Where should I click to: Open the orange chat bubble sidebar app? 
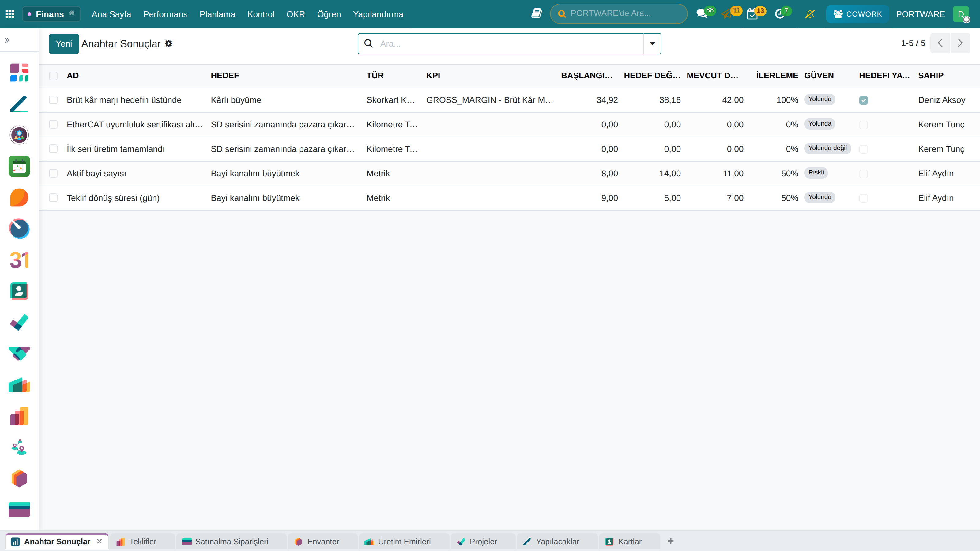(x=19, y=197)
